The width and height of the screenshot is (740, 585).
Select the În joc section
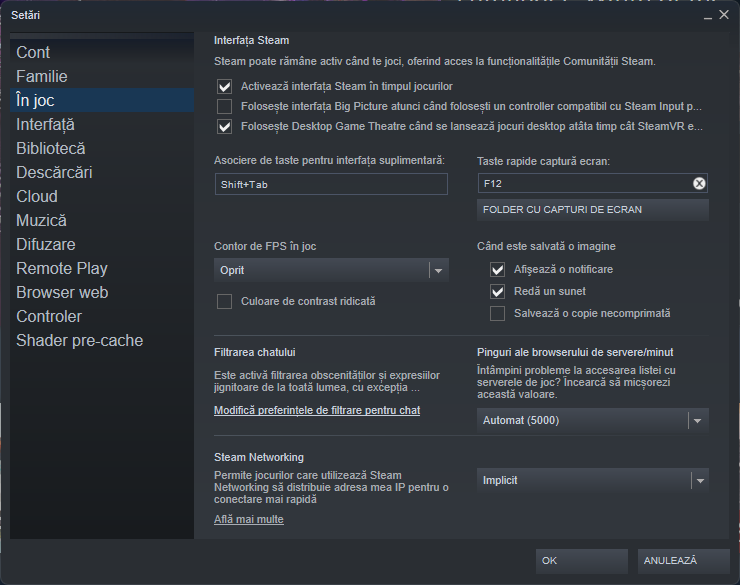point(102,100)
